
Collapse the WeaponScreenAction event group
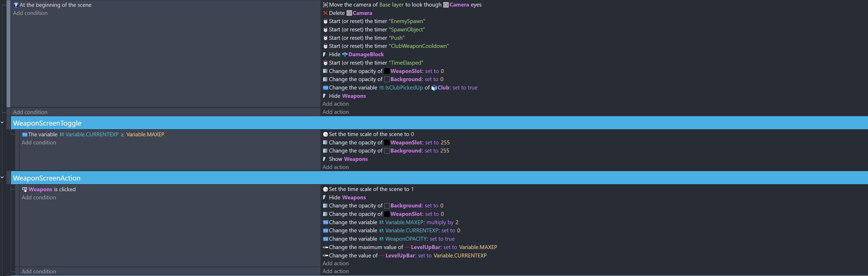tap(2, 177)
